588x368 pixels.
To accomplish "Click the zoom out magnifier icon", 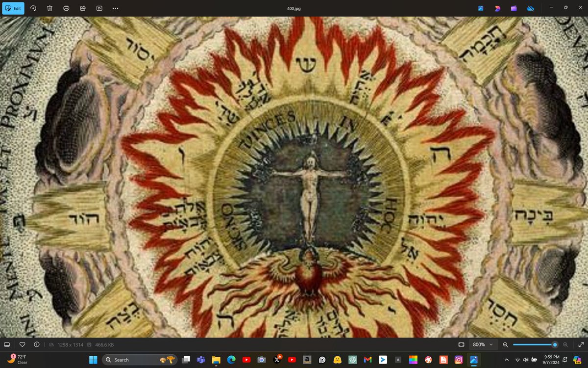I will click(x=506, y=344).
